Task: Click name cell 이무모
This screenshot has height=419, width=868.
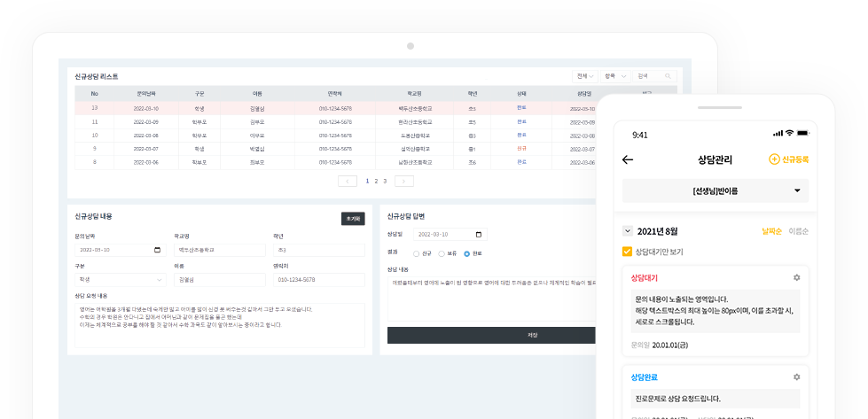Action: [x=257, y=136]
